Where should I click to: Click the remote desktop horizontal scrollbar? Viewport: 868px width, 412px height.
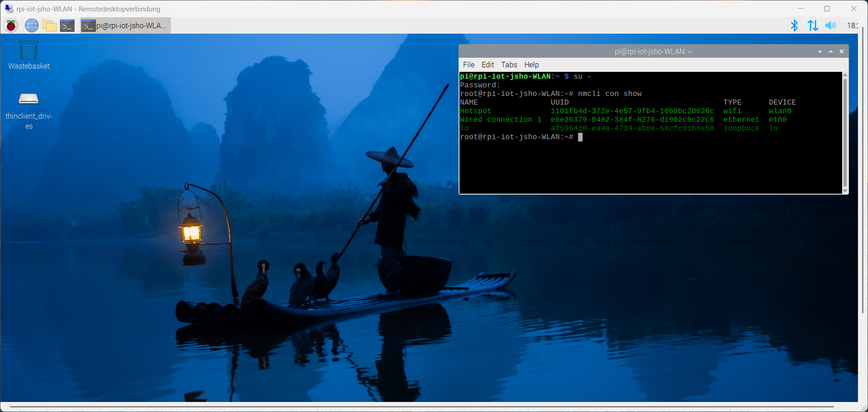(422, 407)
